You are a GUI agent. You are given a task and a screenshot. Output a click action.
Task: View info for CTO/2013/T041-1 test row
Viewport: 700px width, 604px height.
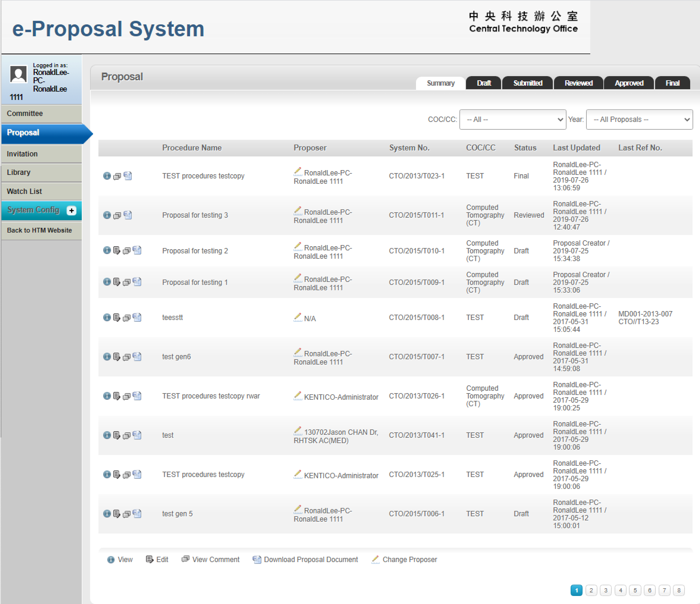tap(107, 435)
